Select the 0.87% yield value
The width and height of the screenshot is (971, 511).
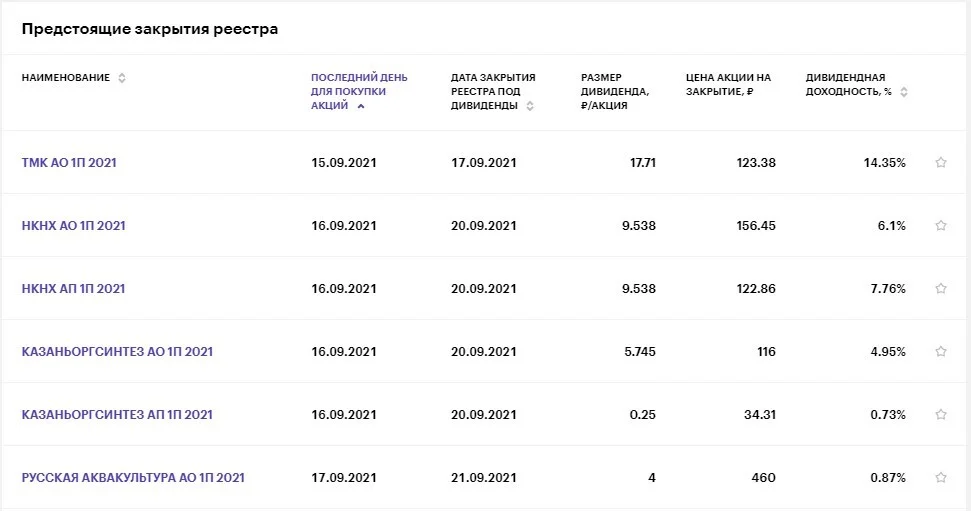click(888, 478)
